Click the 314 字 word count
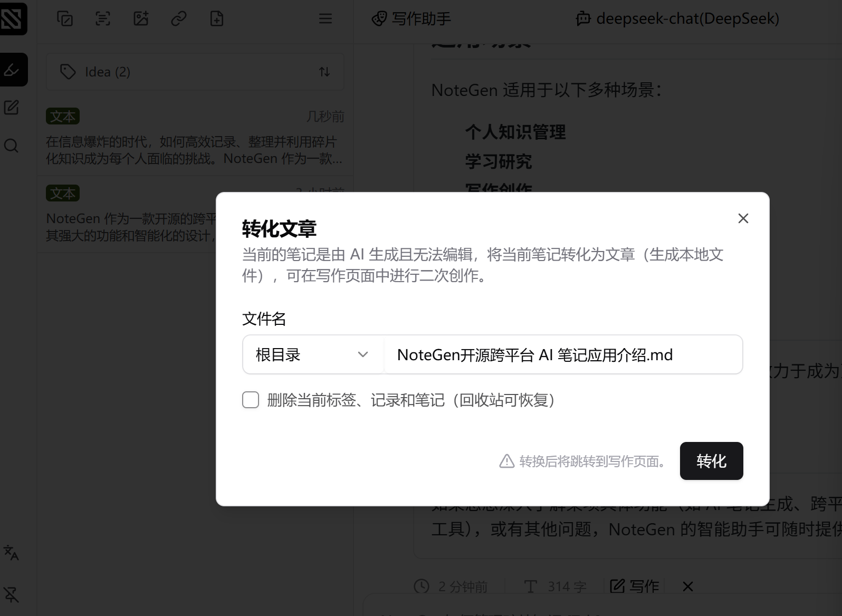This screenshot has height=616, width=842. (567, 586)
